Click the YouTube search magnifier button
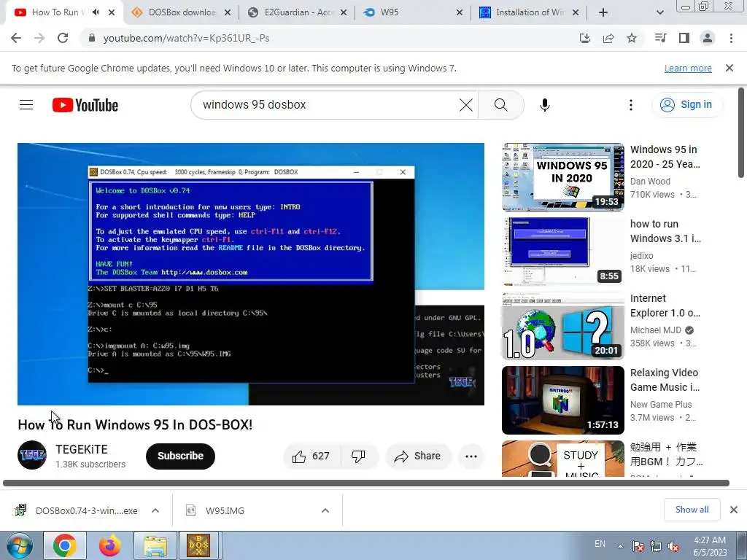This screenshot has height=560, width=747. click(500, 105)
